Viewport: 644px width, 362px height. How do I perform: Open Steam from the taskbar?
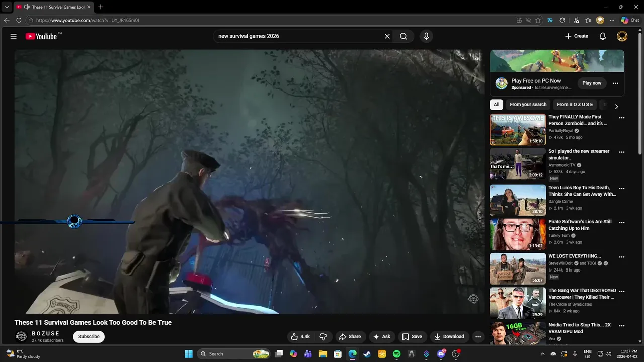click(367, 354)
